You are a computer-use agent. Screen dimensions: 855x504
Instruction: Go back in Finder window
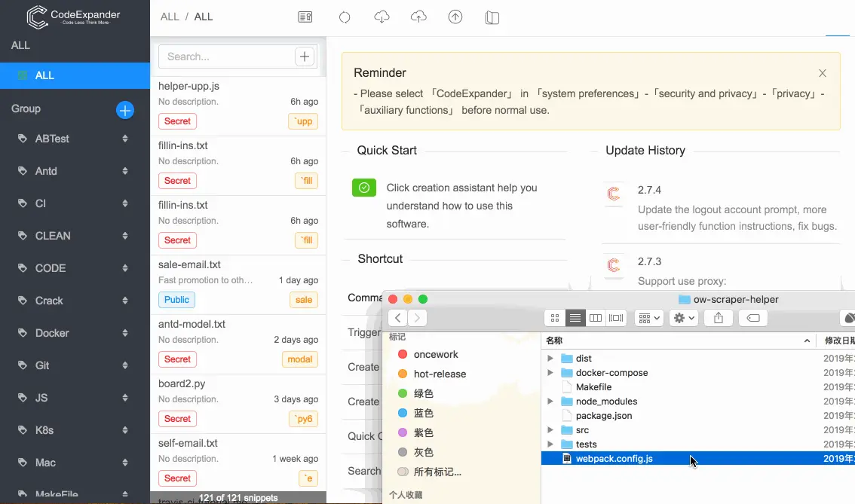click(x=397, y=318)
